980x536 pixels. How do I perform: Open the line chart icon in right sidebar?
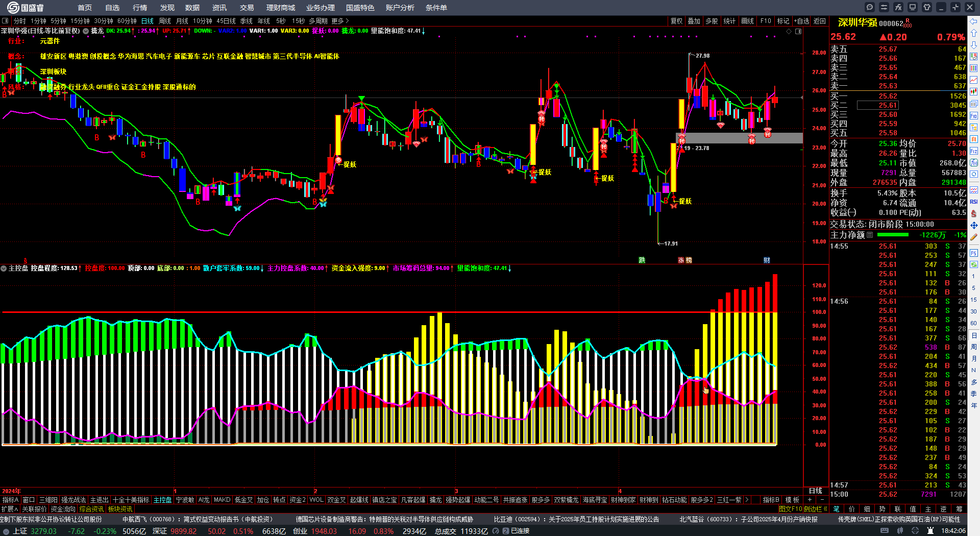(974, 80)
